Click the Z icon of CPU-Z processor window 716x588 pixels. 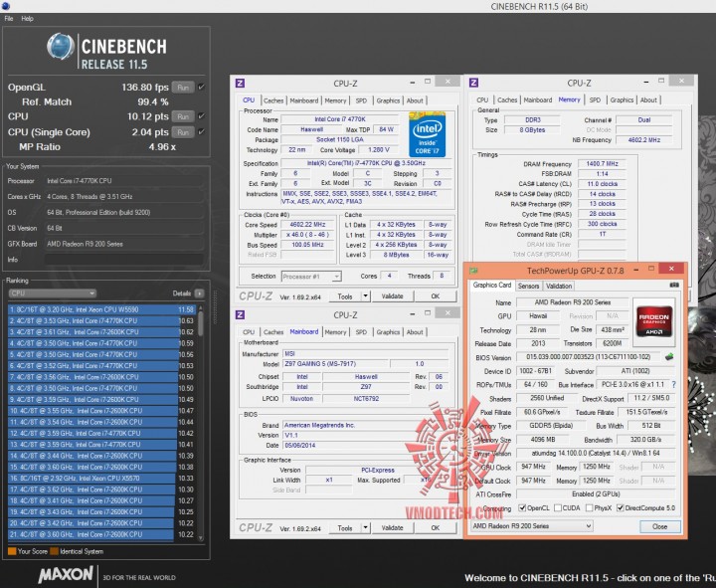[240, 84]
